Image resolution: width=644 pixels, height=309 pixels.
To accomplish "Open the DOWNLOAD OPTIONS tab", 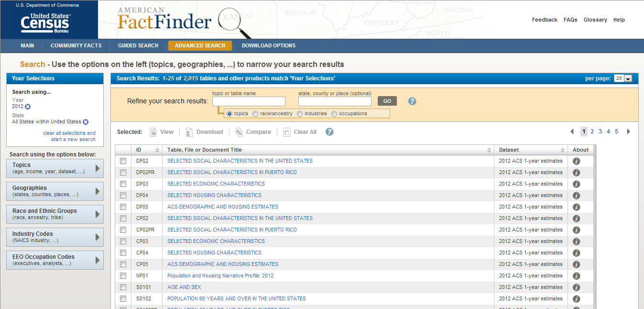I will [269, 46].
